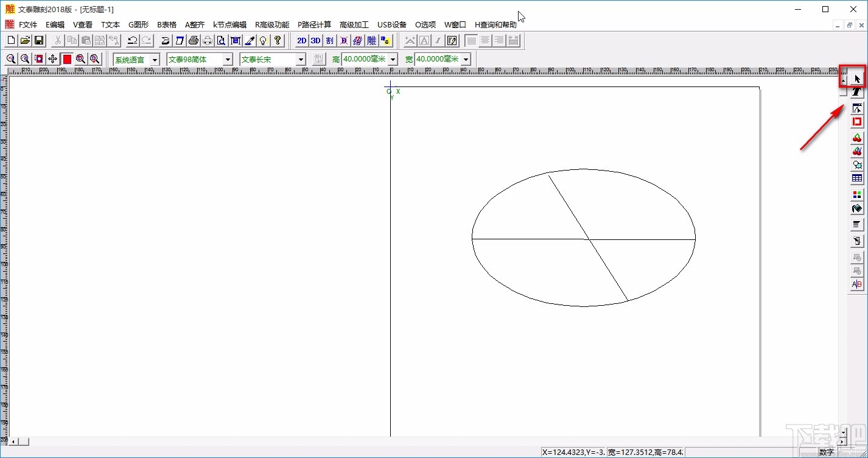
Task: Create a new document with the blank page icon
Action: (11, 41)
